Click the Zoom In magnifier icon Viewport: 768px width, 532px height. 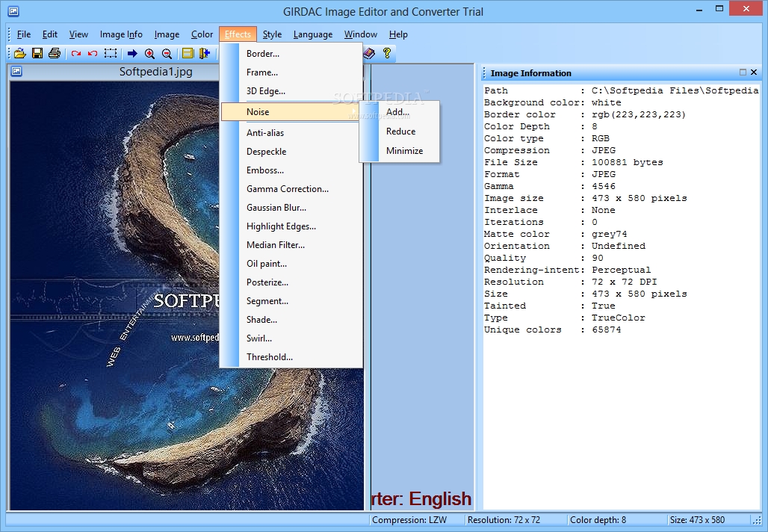pos(149,53)
